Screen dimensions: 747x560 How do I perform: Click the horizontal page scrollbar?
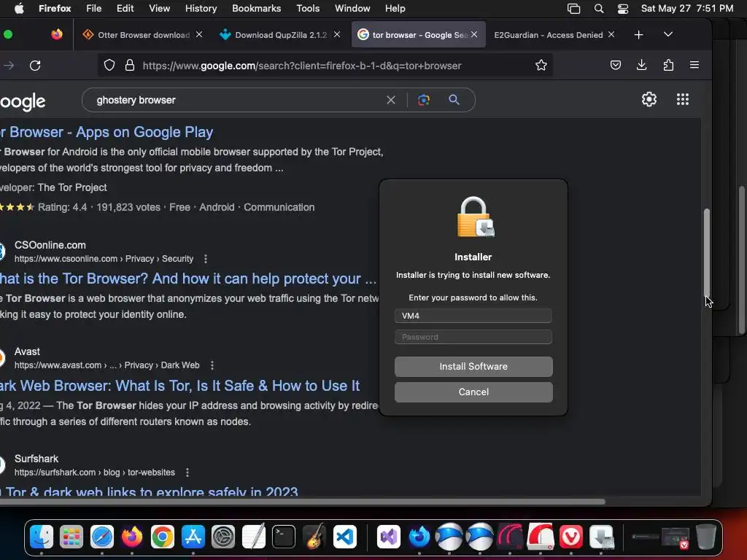click(x=303, y=502)
